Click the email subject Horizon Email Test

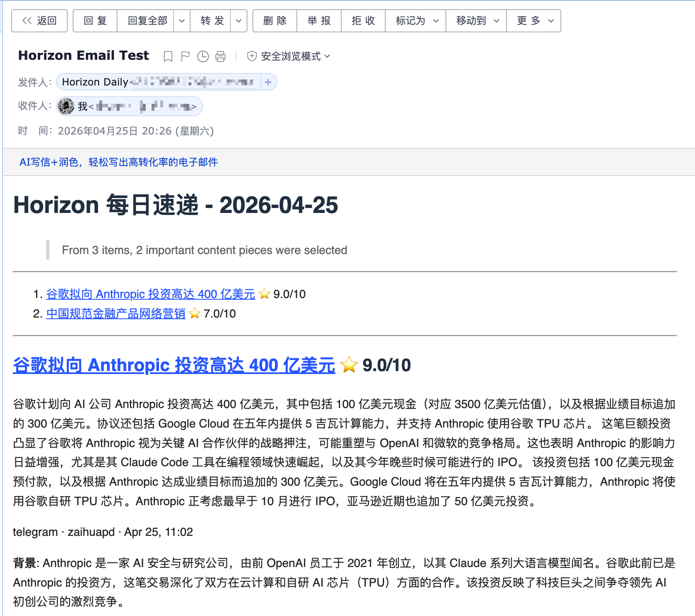pyautogui.click(x=83, y=55)
